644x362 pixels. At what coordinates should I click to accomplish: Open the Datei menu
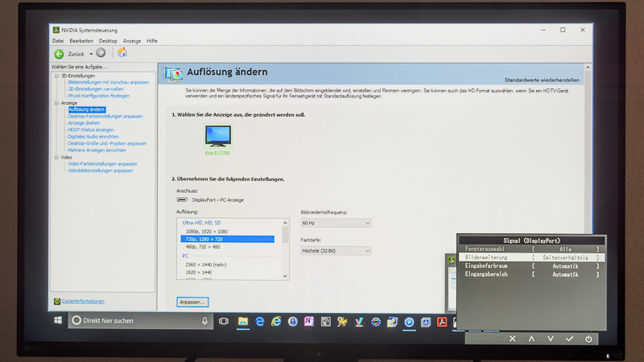pyautogui.click(x=58, y=41)
